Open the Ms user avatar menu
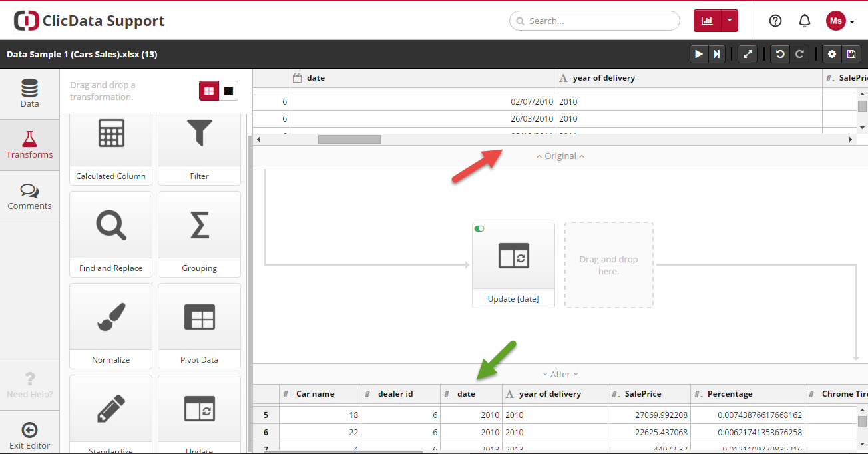Image resolution: width=868 pixels, height=454 pixels. click(840, 21)
